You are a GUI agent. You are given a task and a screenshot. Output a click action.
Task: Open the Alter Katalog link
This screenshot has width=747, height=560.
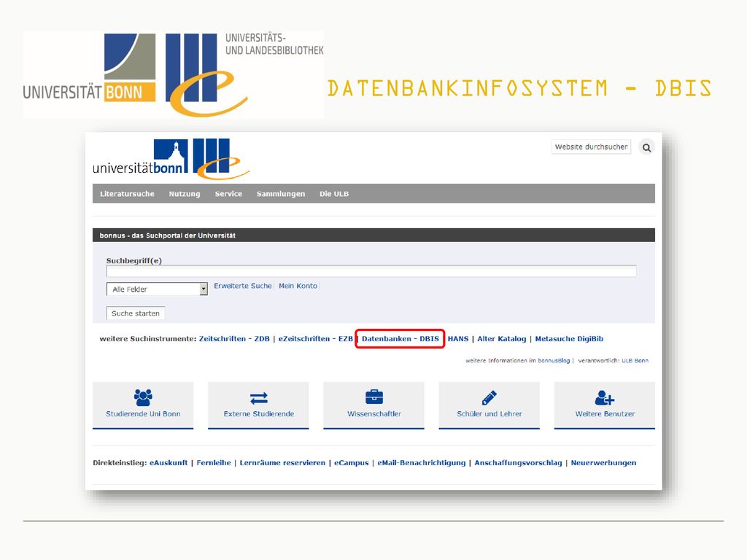click(502, 338)
